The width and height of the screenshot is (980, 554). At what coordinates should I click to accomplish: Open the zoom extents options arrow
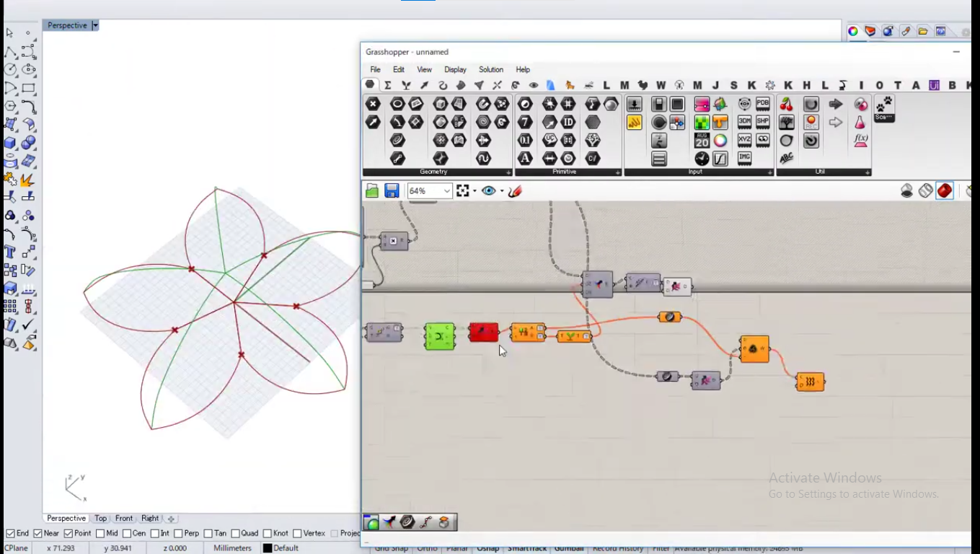pyautogui.click(x=474, y=191)
